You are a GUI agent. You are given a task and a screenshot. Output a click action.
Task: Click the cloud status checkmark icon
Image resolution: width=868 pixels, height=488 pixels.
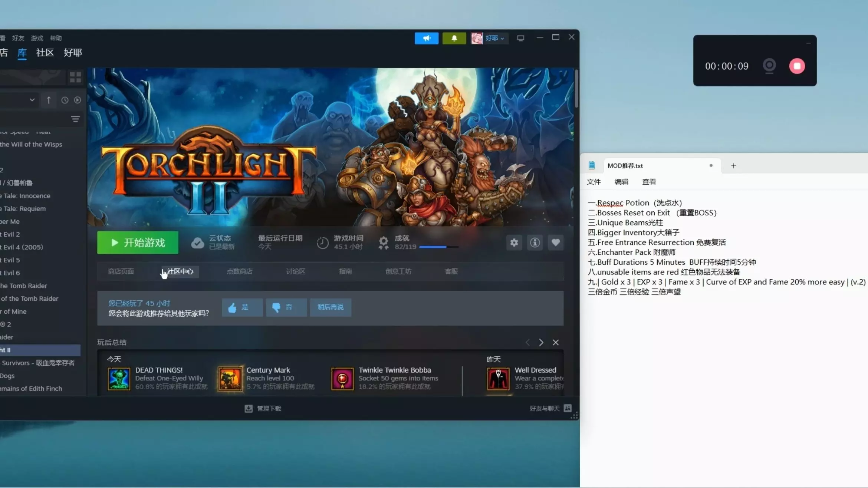[197, 243]
